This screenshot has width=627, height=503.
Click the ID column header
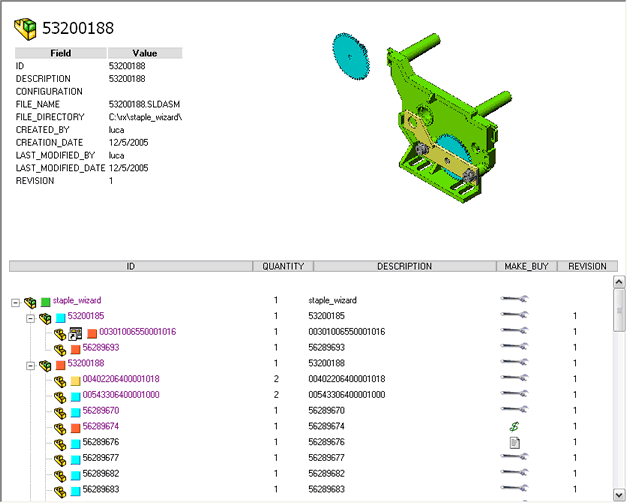coord(131,266)
